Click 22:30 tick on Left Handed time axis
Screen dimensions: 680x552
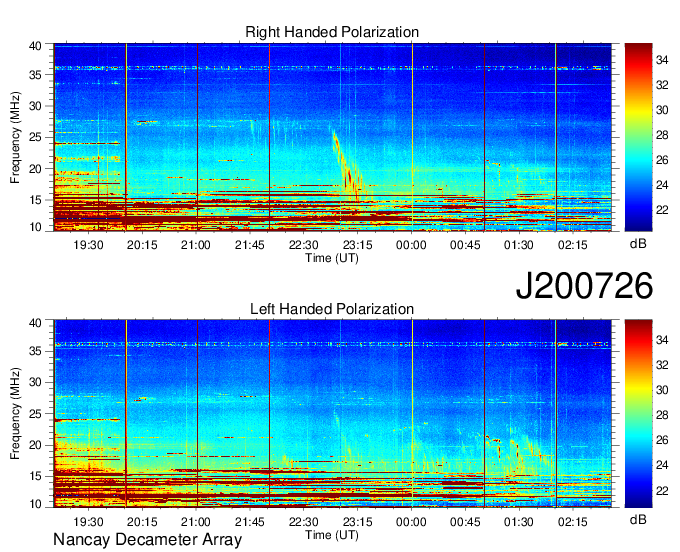pyautogui.click(x=304, y=522)
